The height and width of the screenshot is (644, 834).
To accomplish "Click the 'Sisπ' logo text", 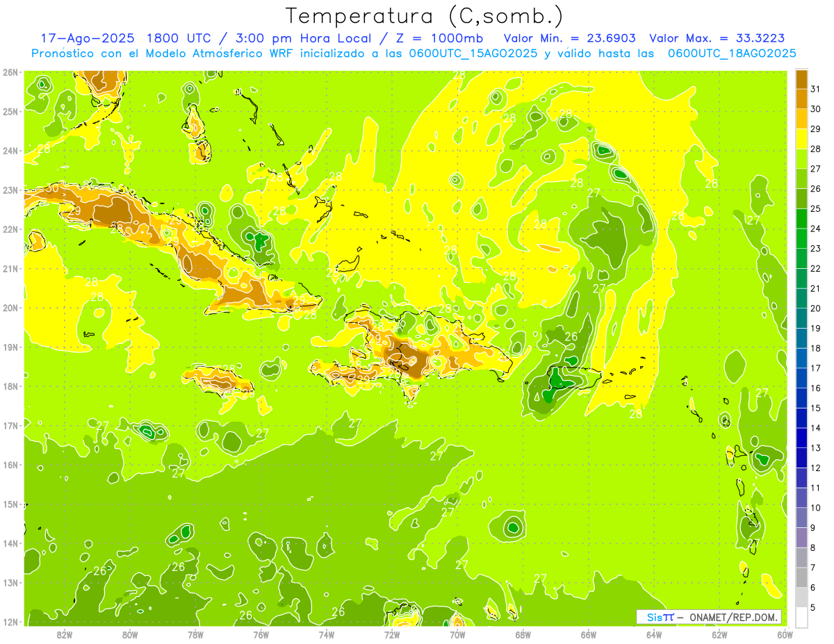I will point(660,618).
